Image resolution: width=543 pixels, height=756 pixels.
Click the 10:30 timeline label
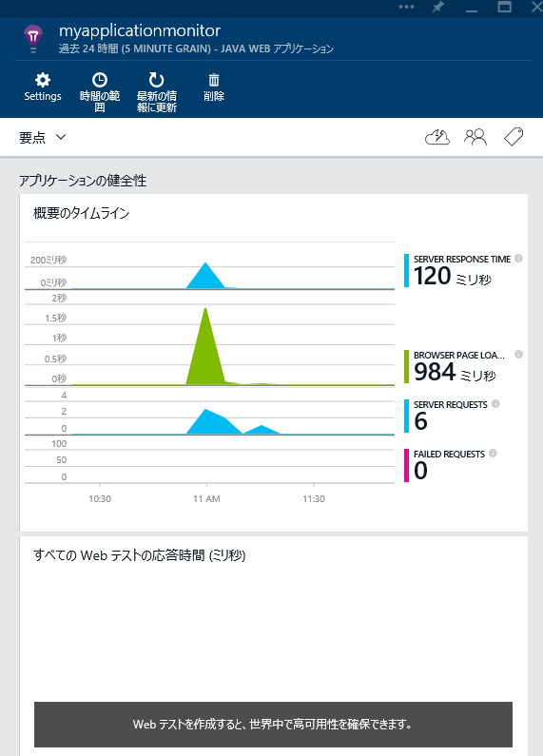point(100,499)
